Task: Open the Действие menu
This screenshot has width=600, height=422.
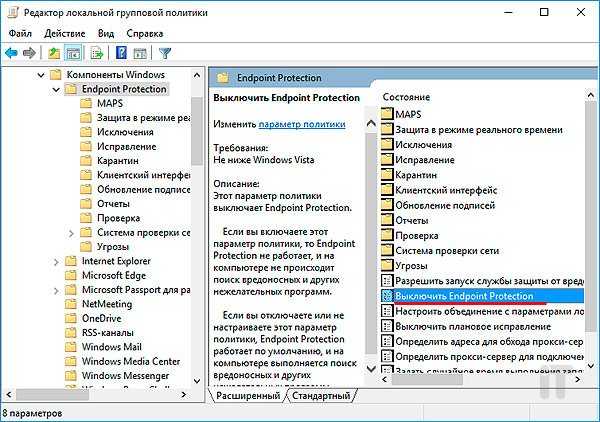Action: [x=65, y=34]
